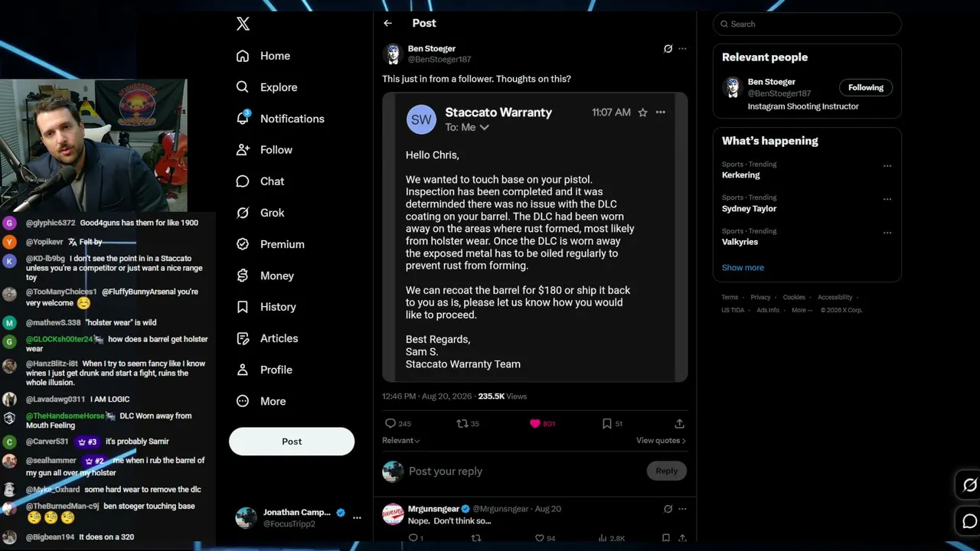Open the Relevant reply sorting dropdown
This screenshot has height=551, width=980.
pyautogui.click(x=401, y=441)
